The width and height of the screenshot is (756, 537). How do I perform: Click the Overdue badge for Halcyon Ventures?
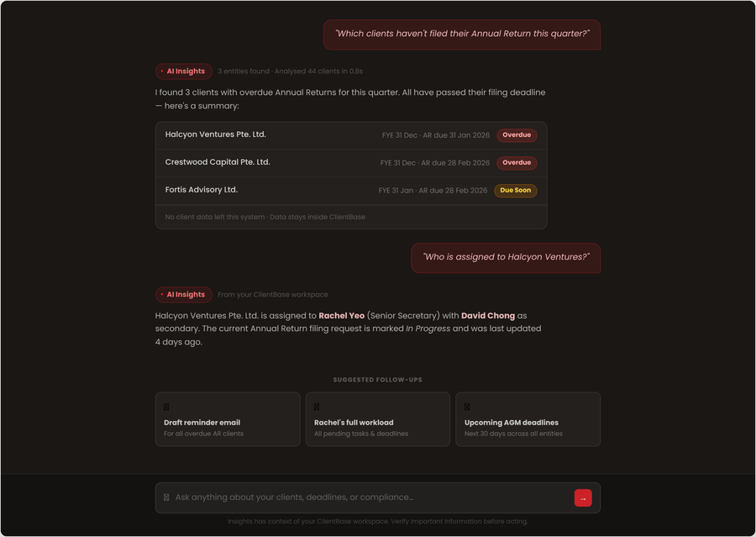tap(517, 134)
